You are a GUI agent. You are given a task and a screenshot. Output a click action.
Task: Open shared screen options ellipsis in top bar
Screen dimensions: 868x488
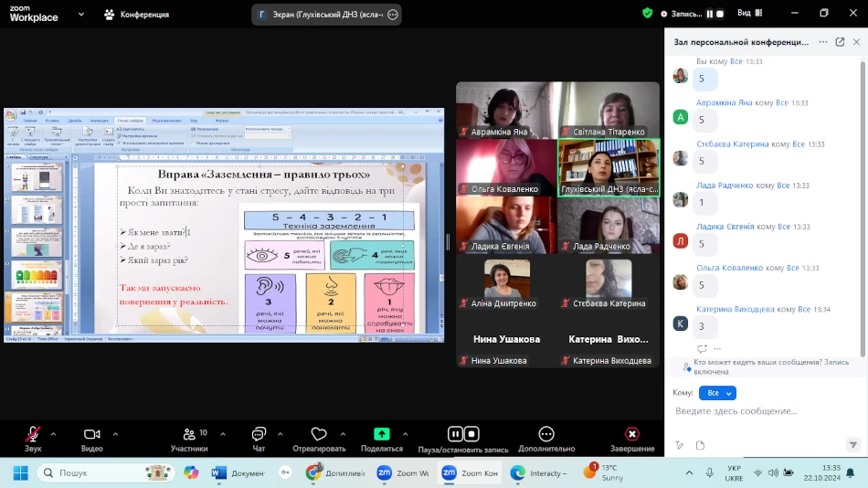click(393, 15)
